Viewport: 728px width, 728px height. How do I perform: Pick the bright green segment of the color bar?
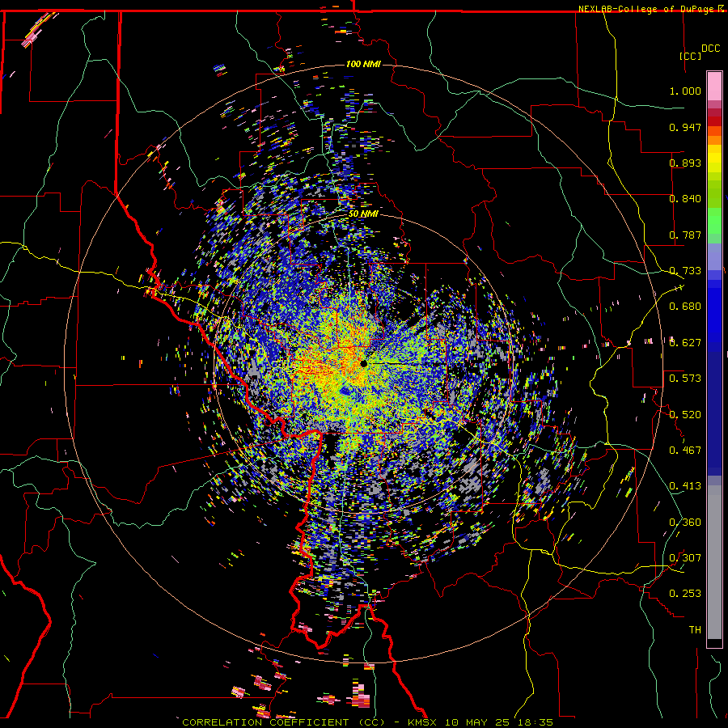coord(714,221)
